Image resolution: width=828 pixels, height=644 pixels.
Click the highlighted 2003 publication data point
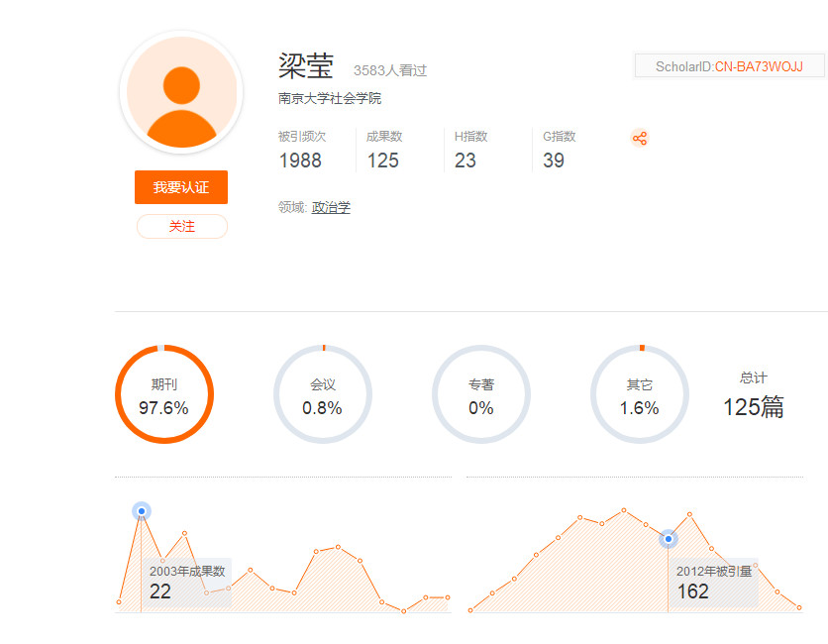pyautogui.click(x=142, y=511)
